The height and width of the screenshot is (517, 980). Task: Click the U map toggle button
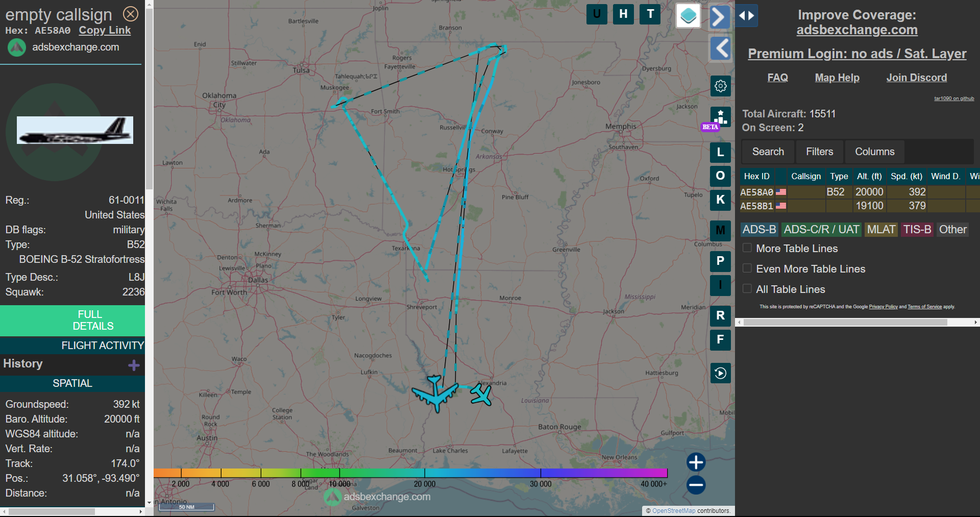pyautogui.click(x=597, y=14)
